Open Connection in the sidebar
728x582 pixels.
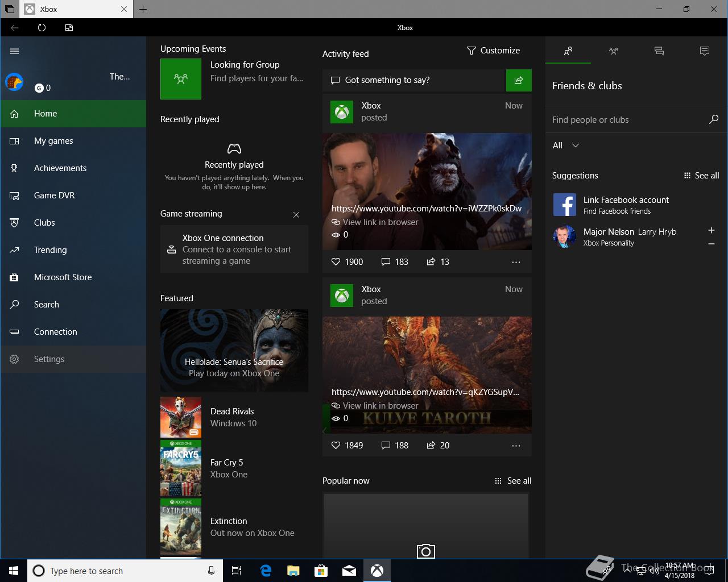(x=73, y=332)
